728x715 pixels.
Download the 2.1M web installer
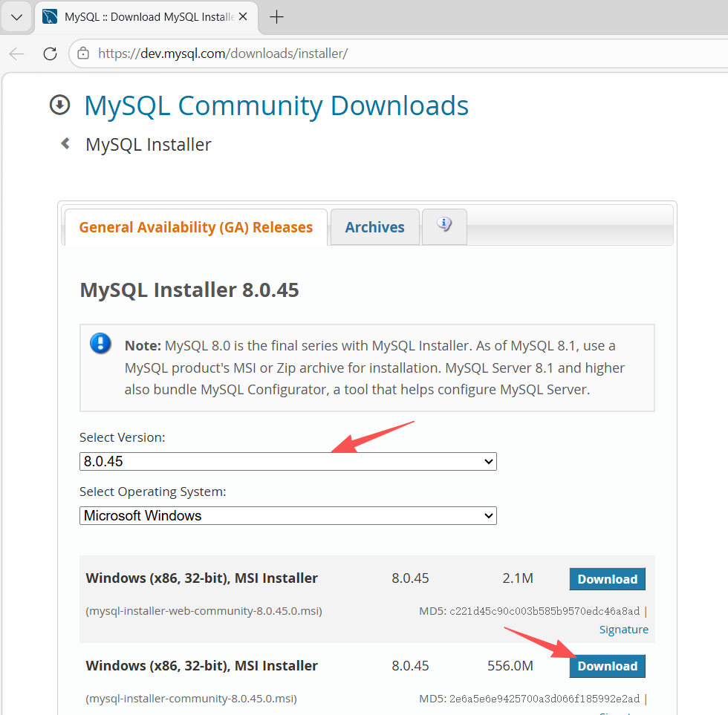[608, 579]
